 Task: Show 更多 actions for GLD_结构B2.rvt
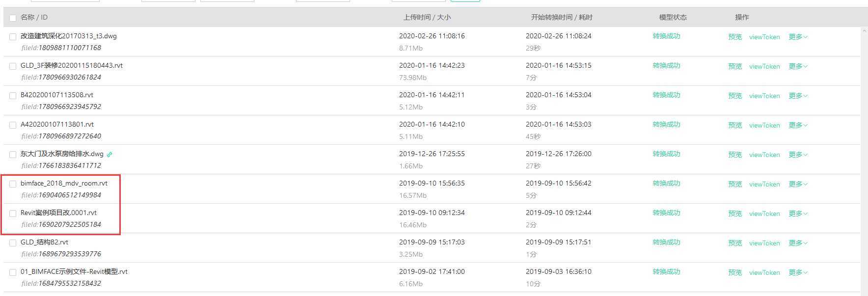coord(798,243)
